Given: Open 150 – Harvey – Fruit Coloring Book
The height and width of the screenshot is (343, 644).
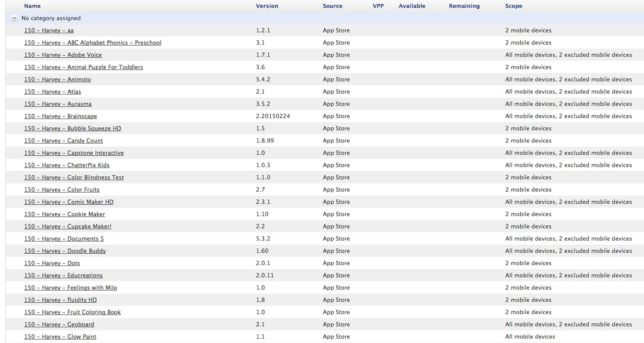Looking at the screenshot, I should (x=72, y=312).
